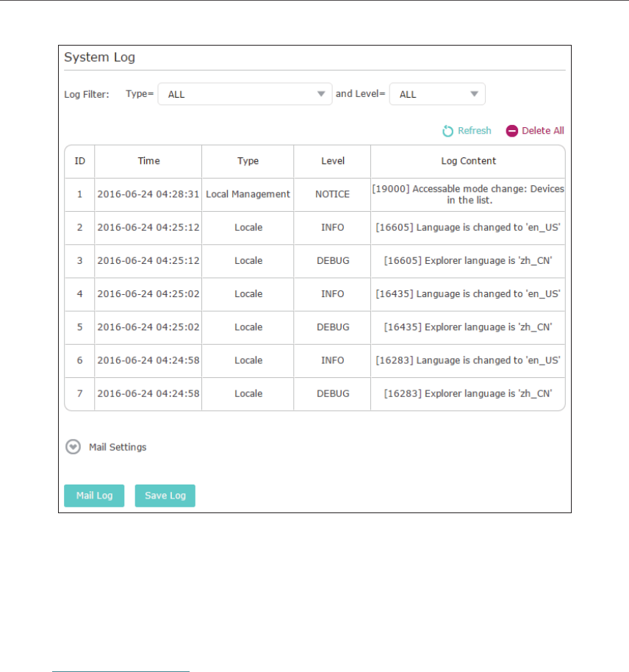
Task: Click the Save Log button
Action: (165, 496)
